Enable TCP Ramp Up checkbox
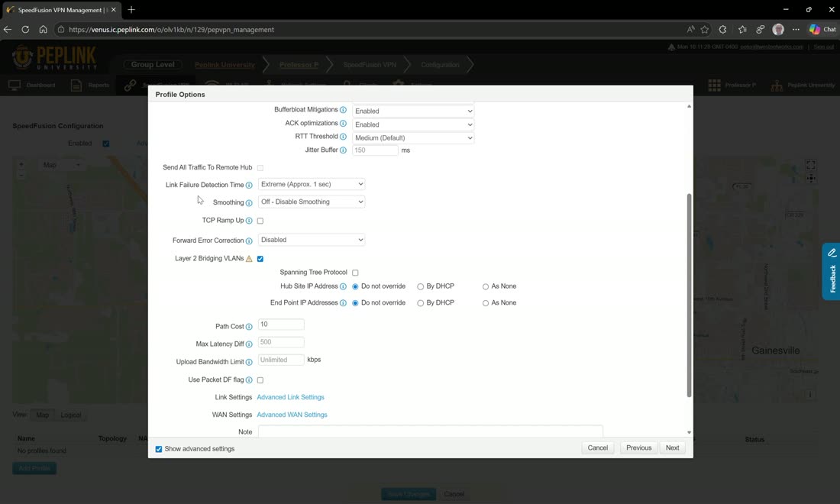Screen dimensions: 840x504 pos(260,221)
